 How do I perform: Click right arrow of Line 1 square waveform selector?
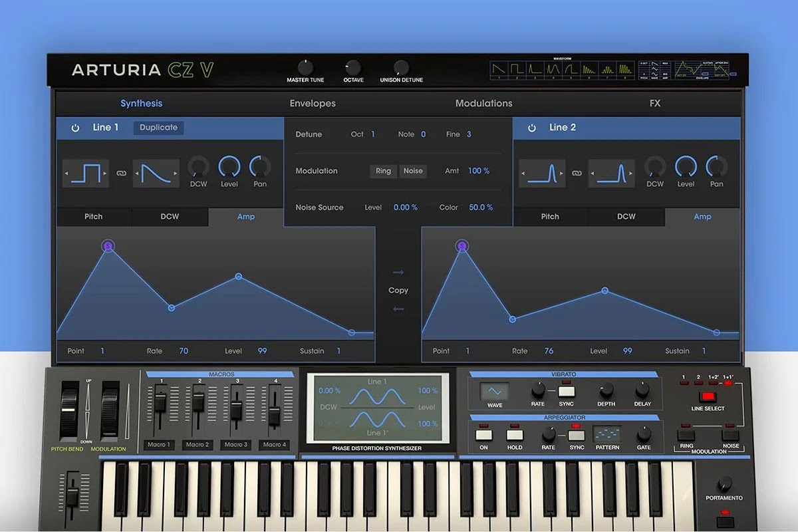(104, 174)
